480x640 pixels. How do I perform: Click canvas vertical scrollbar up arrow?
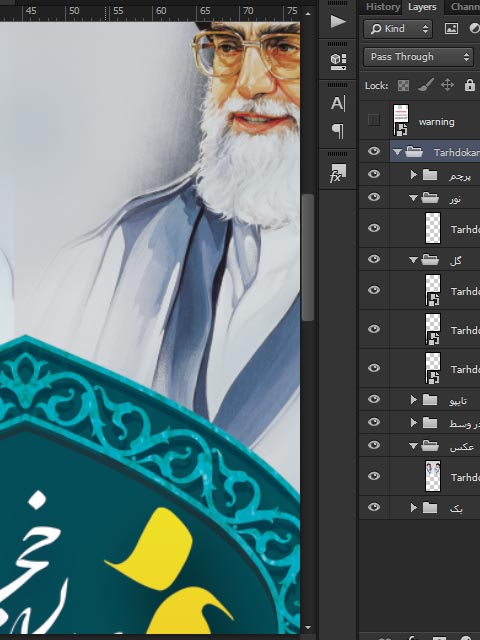pos(308,13)
